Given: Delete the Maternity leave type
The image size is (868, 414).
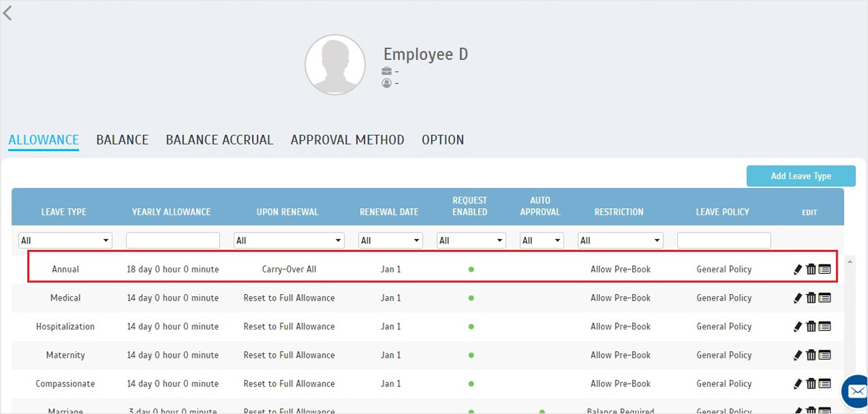Looking at the screenshot, I should tap(811, 355).
